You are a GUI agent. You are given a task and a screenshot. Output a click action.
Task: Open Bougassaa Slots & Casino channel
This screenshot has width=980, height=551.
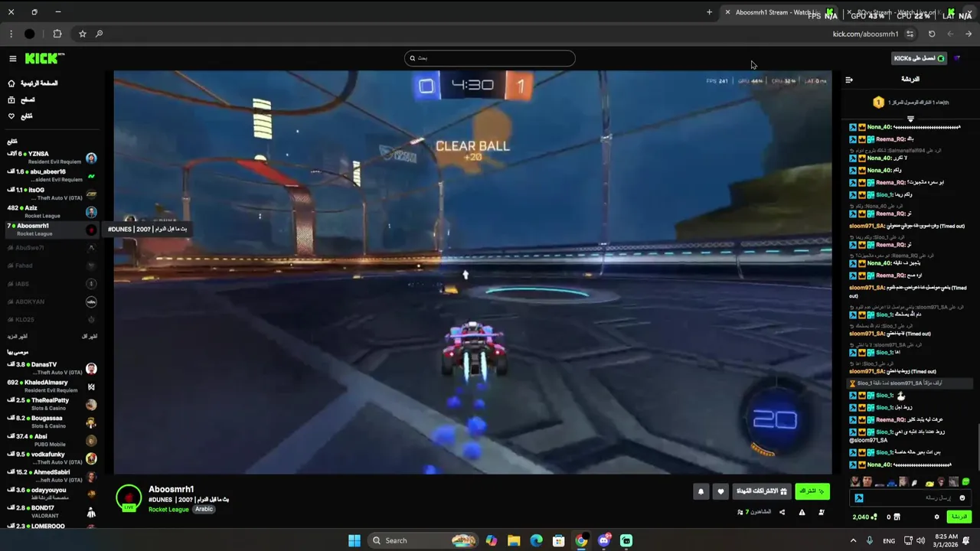click(x=52, y=422)
